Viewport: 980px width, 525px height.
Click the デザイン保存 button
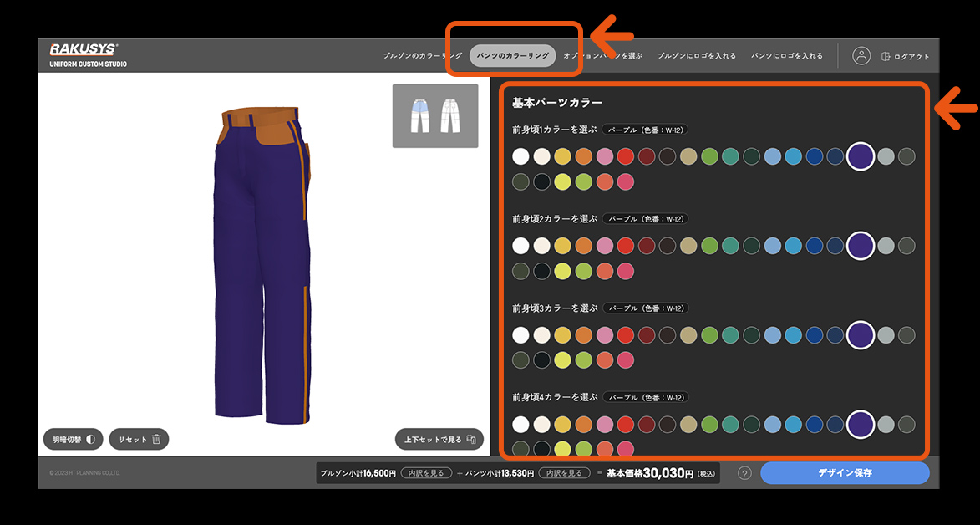(845, 473)
